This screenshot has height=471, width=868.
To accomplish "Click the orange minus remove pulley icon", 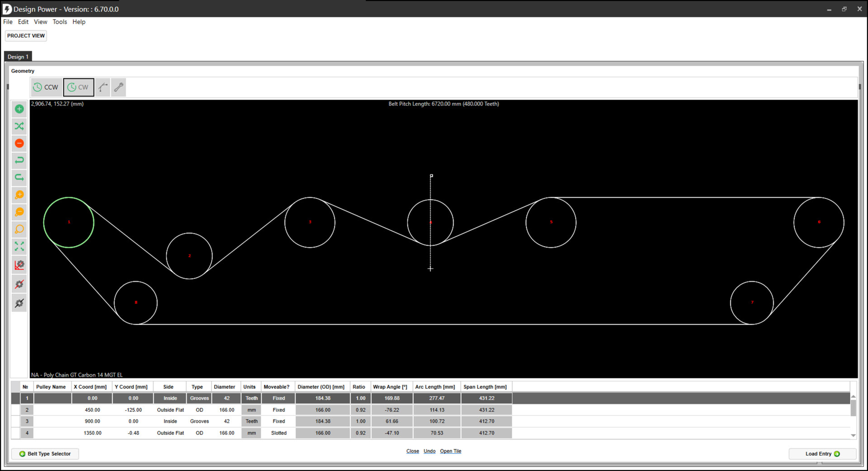I will 19,143.
